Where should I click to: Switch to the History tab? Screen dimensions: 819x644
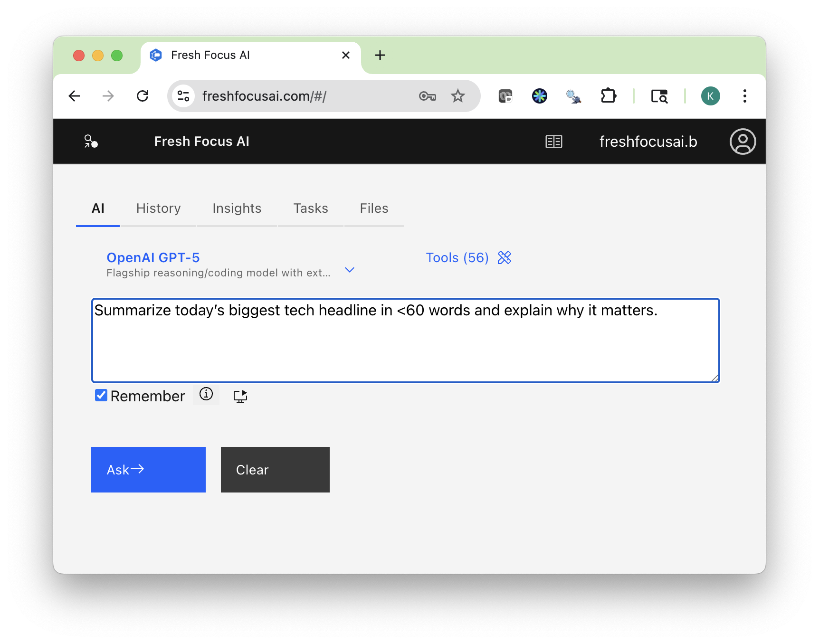[158, 208]
